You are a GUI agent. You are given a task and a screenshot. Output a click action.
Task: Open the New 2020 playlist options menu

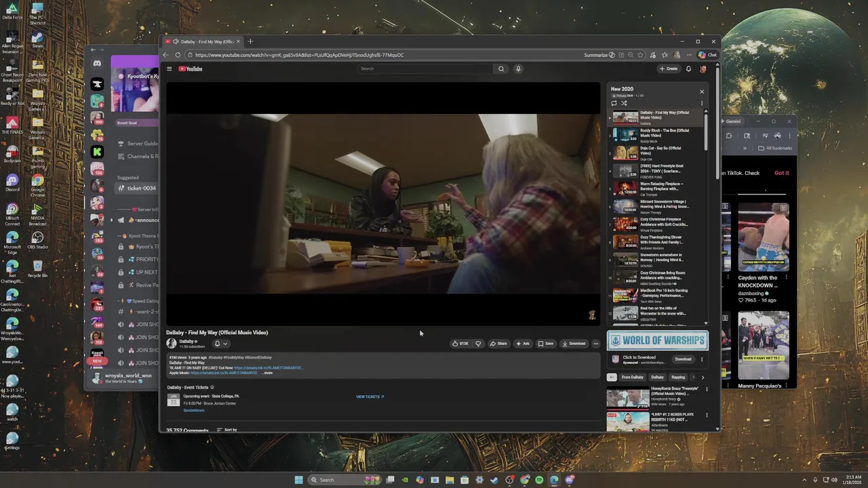tap(702, 103)
